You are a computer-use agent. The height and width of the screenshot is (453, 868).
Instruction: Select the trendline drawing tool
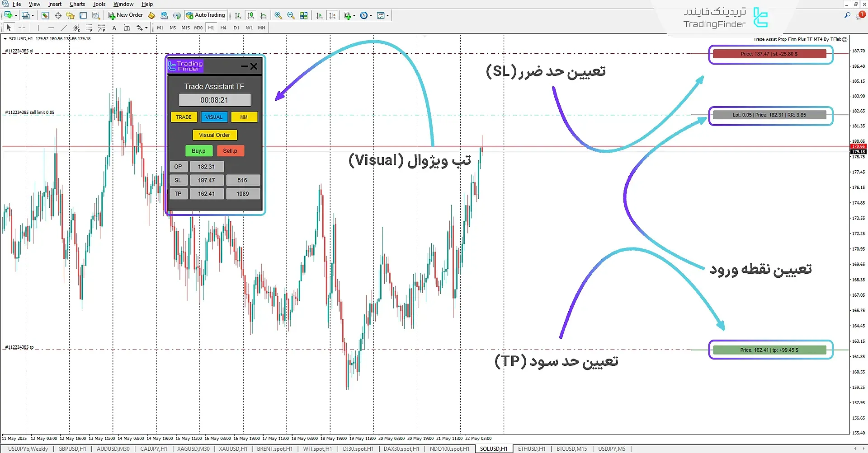[x=64, y=28]
